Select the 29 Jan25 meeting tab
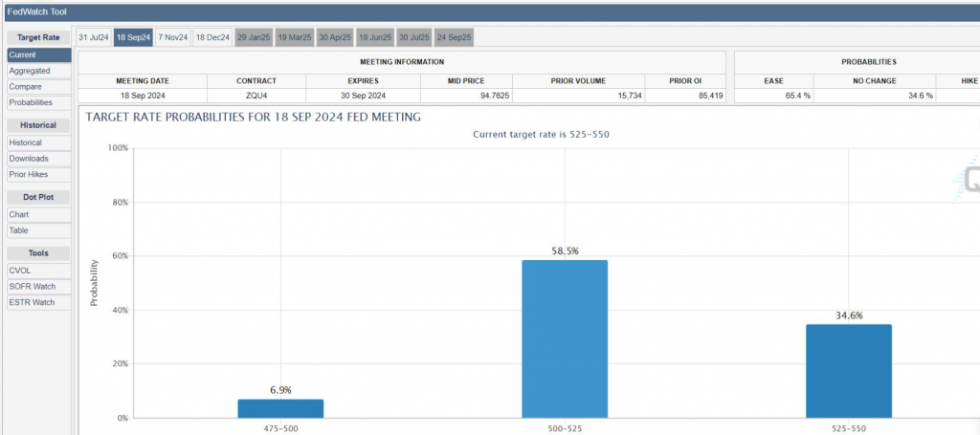Image resolution: width=980 pixels, height=435 pixels. [x=254, y=37]
